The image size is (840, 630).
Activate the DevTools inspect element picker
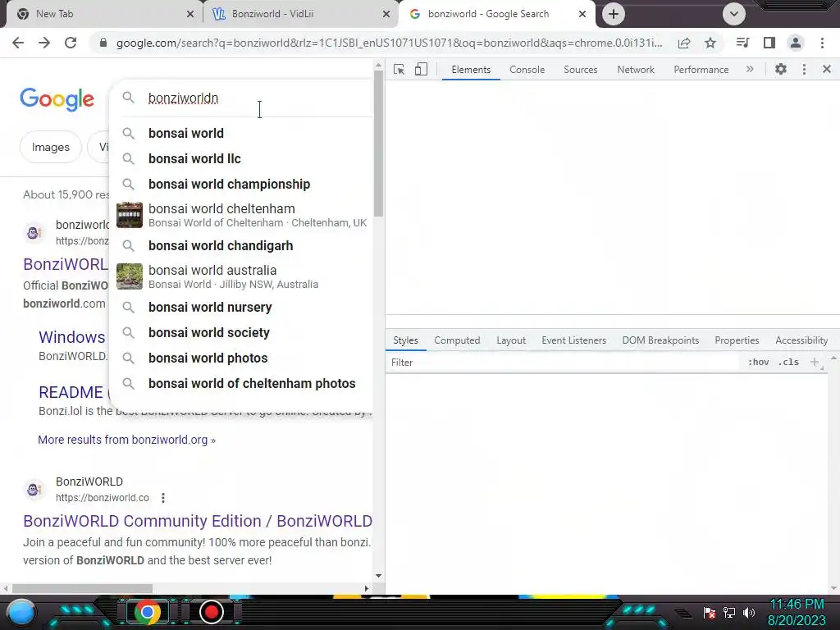(x=399, y=70)
